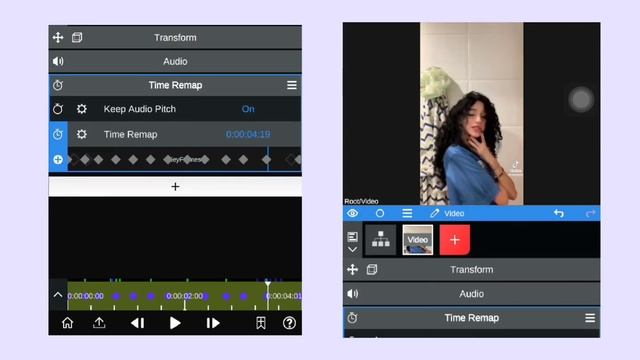This screenshot has width=640, height=360.
Task: Open the Transform section in right panel
Action: (x=471, y=269)
